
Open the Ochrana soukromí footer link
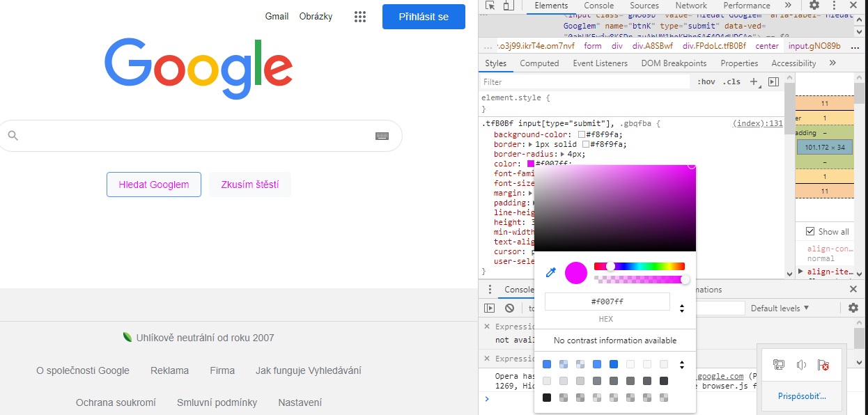[x=116, y=402]
